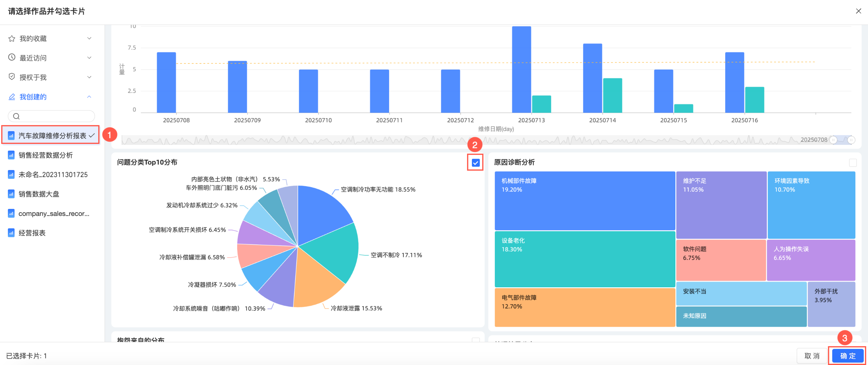Click the 已选择卡片: 1 status text
The width and height of the screenshot is (868, 365).
point(27,356)
